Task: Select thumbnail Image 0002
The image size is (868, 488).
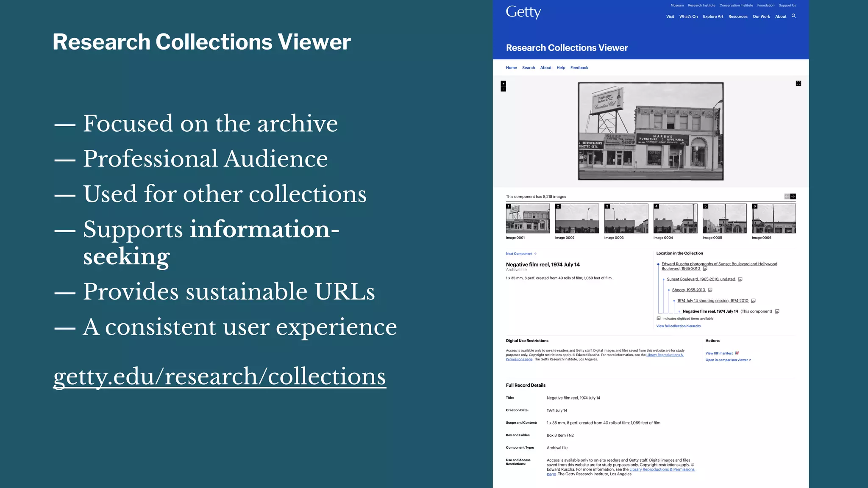Action: click(x=577, y=219)
